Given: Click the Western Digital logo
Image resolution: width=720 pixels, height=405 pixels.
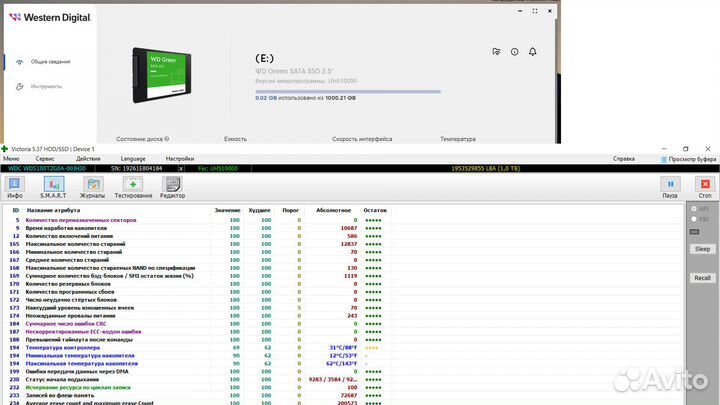Looking at the screenshot, I should coord(50,17).
